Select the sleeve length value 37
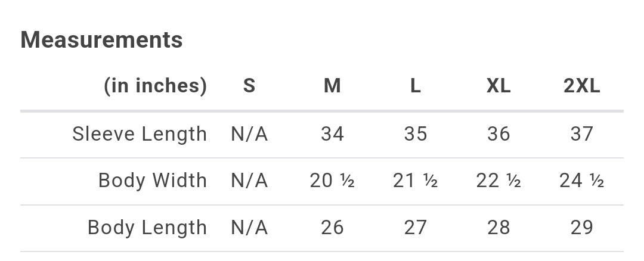 click(581, 134)
